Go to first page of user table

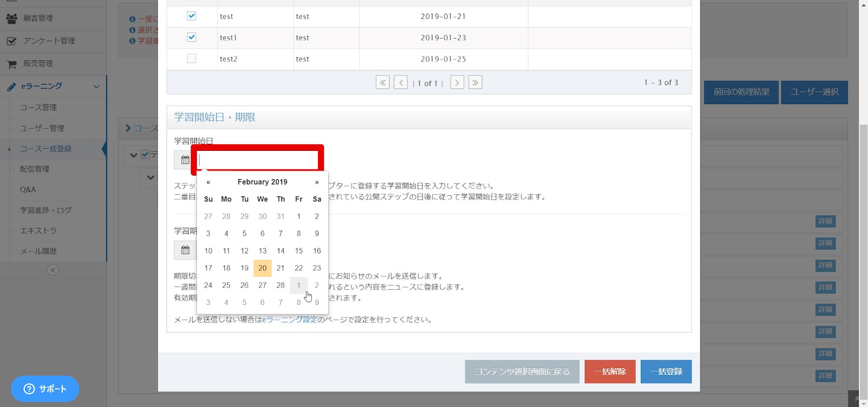[382, 82]
